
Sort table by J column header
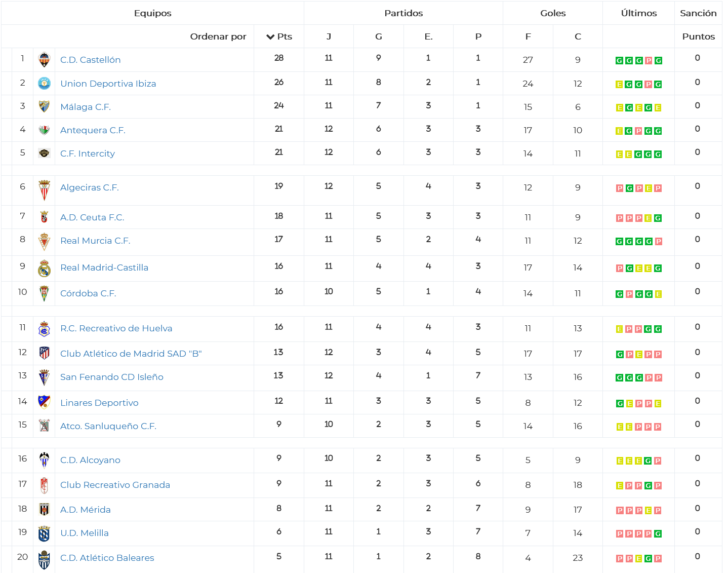click(329, 36)
